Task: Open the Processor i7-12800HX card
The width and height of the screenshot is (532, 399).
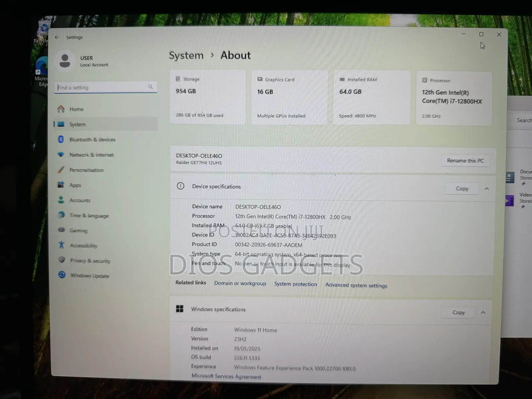Action: tap(454, 98)
